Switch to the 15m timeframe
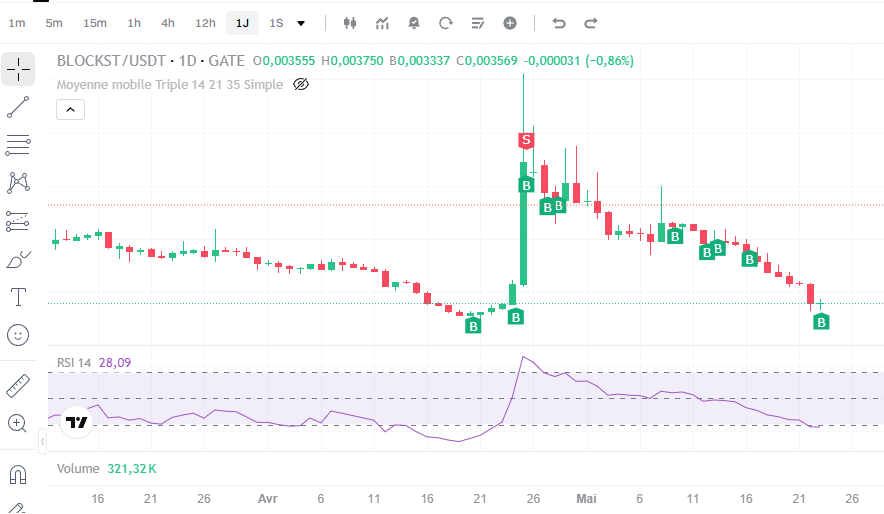 (x=95, y=23)
